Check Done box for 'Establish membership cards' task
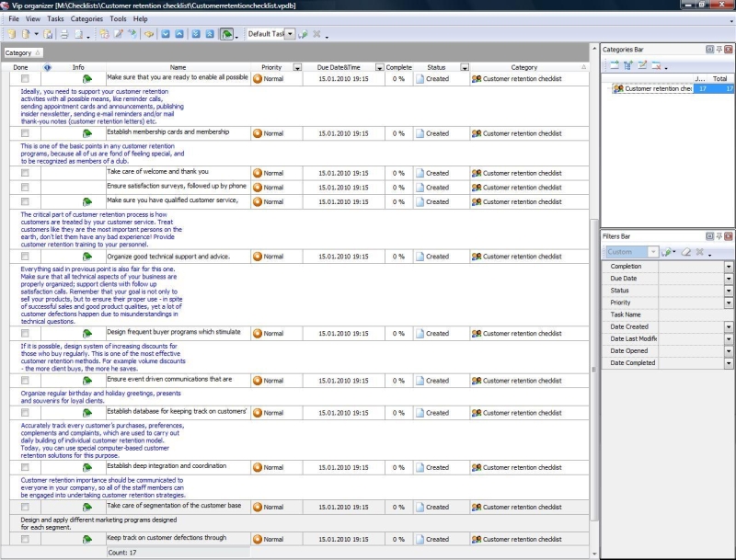The height and width of the screenshot is (560, 736). click(25, 133)
